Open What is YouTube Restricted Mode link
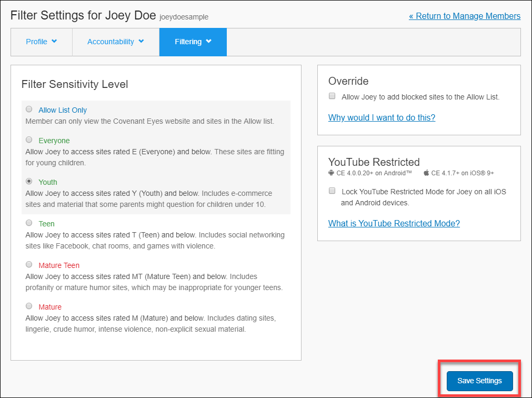532x398 pixels. tap(394, 224)
